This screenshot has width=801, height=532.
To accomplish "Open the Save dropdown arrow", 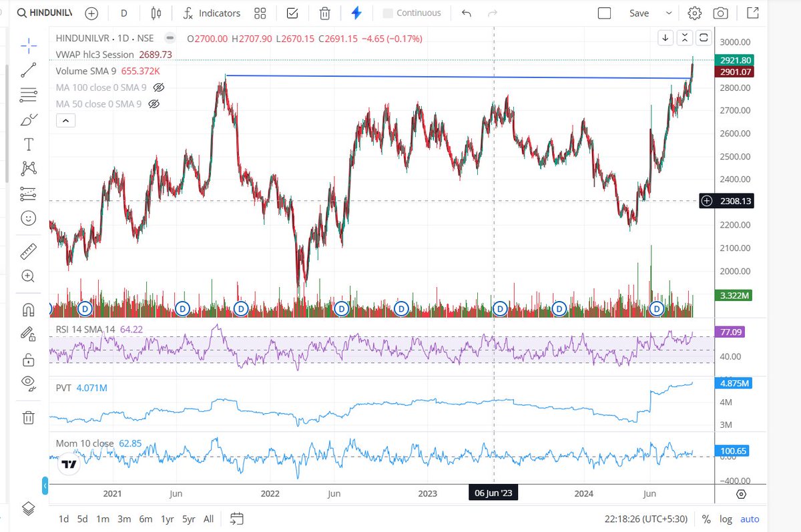I will click(x=669, y=13).
